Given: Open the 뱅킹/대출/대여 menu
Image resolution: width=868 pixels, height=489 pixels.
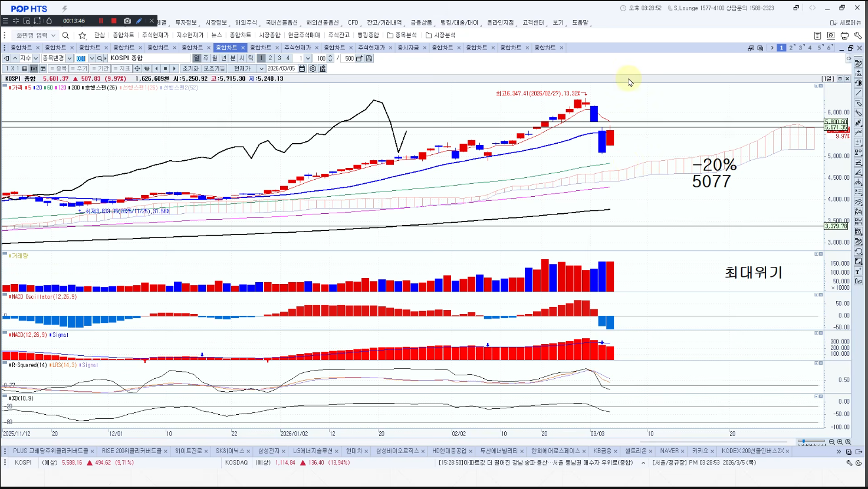Looking at the screenshot, I should pyautogui.click(x=459, y=22).
